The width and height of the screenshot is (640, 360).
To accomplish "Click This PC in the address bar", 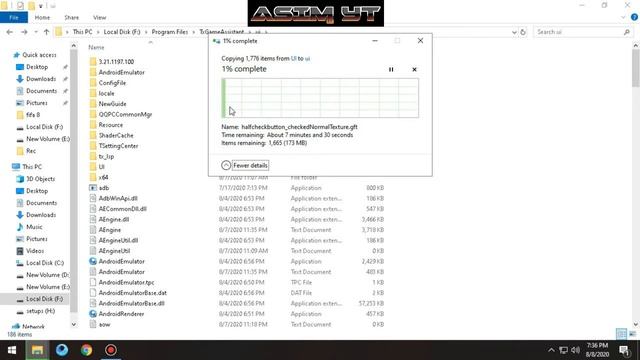I will tap(82, 32).
